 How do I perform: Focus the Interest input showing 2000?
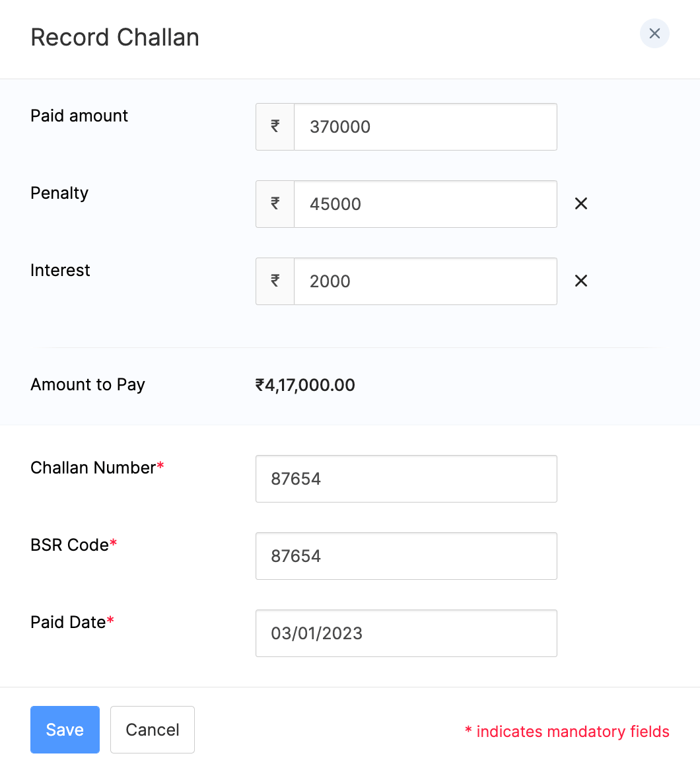pos(425,281)
